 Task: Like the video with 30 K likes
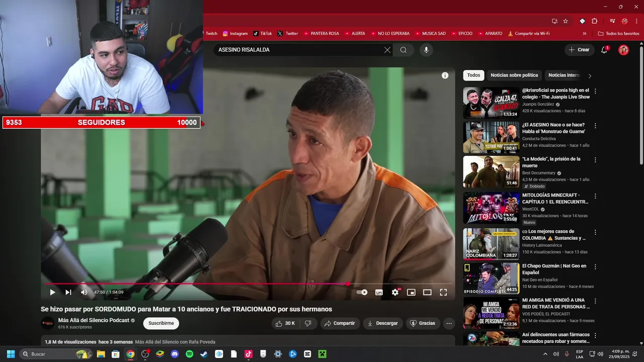[285, 323]
